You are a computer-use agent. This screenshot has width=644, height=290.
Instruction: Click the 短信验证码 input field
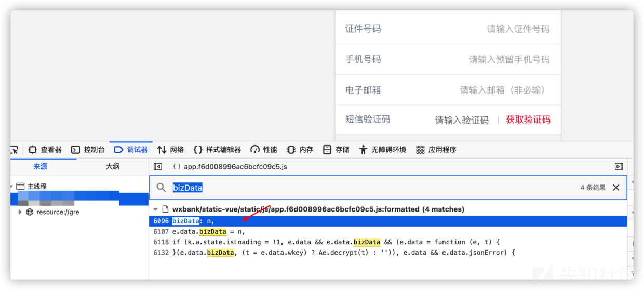tap(462, 120)
